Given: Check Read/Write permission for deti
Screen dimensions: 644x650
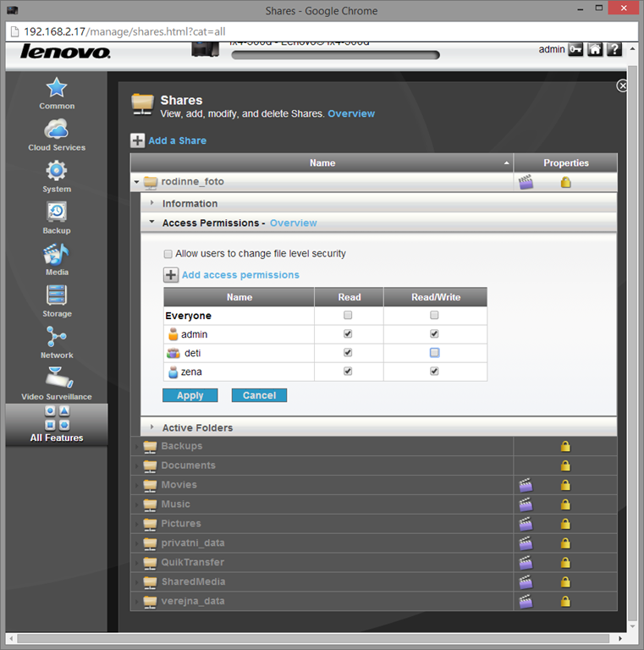Looking at the screenshot, I should pyautogui.click(x=434, y=353).
